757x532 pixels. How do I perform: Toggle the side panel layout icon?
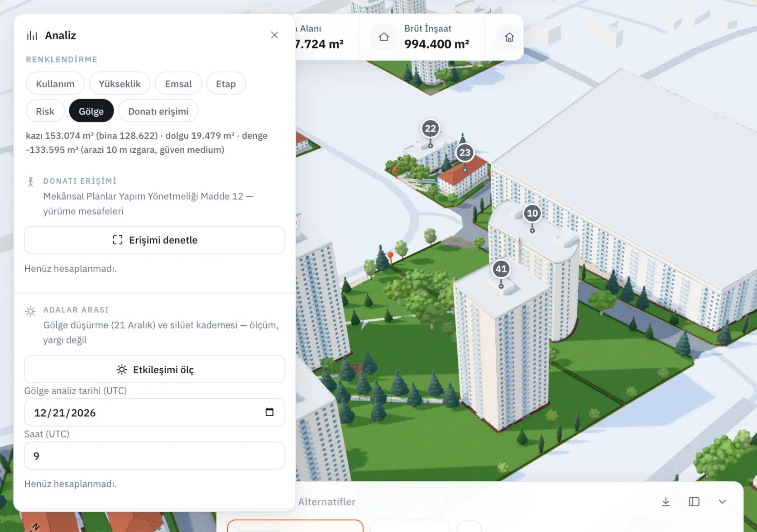pyautogui.click(x=694, y=502)
